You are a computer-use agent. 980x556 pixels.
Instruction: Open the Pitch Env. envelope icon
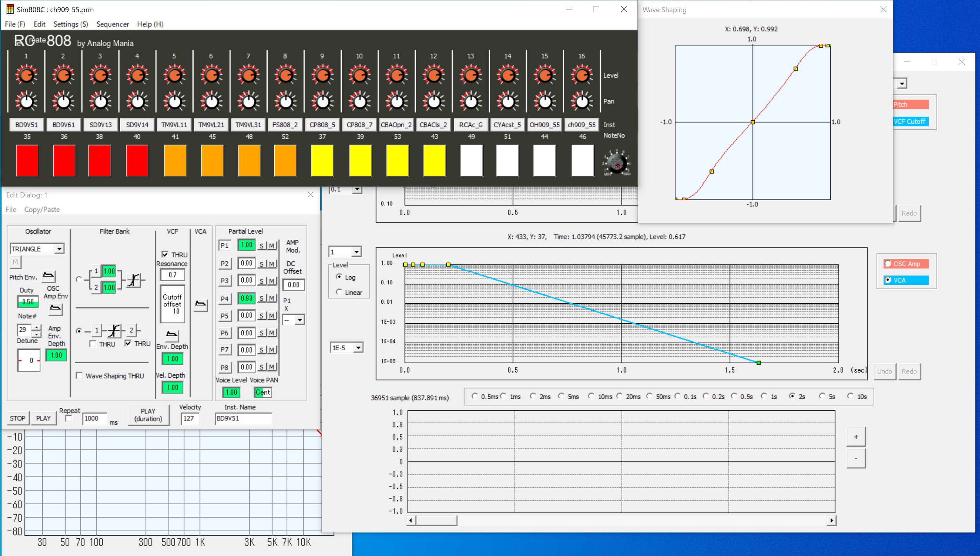click(x=49, y=276)
